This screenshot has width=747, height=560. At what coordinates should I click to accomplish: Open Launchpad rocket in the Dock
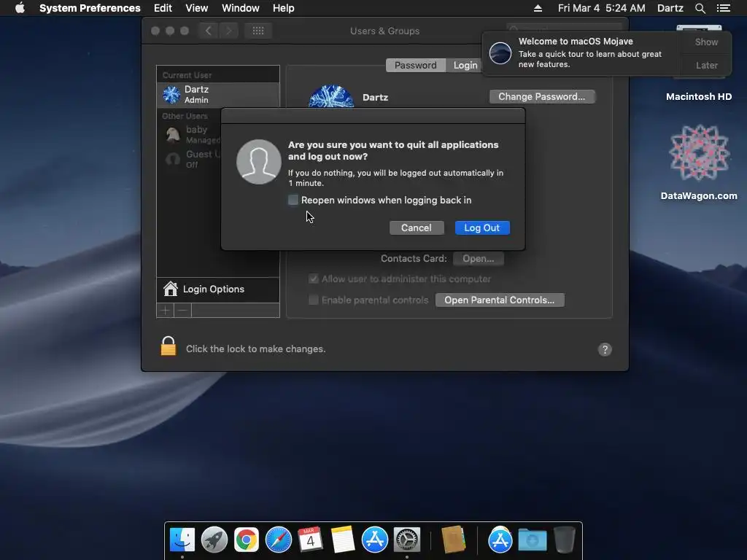214,540
